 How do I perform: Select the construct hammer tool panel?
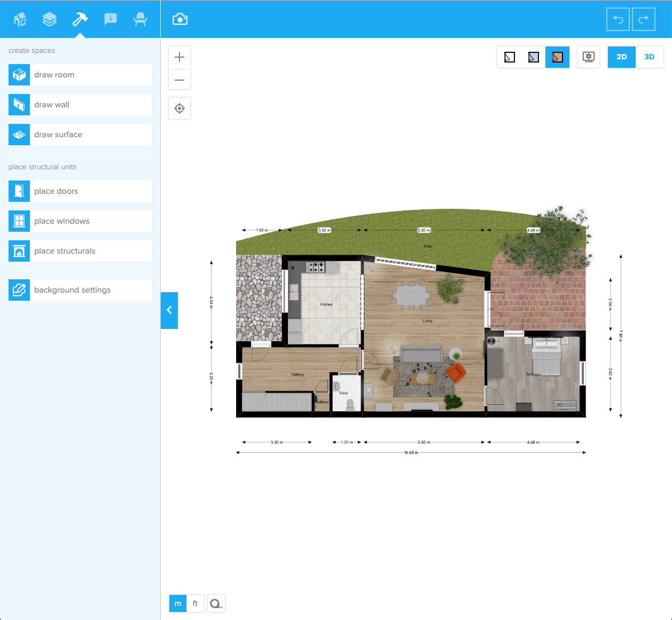pos(80,19)
